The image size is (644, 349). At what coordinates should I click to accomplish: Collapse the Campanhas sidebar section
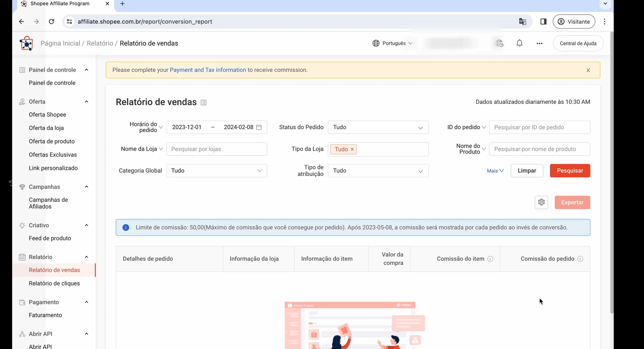(87, 187)
